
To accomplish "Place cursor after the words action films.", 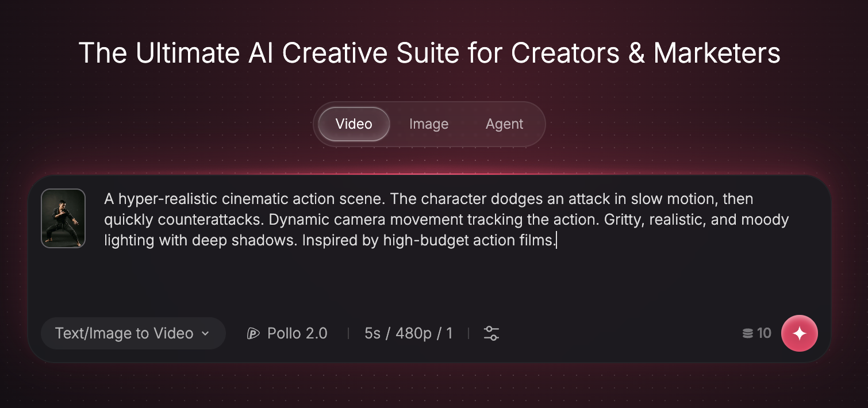I will pos(556,240).
